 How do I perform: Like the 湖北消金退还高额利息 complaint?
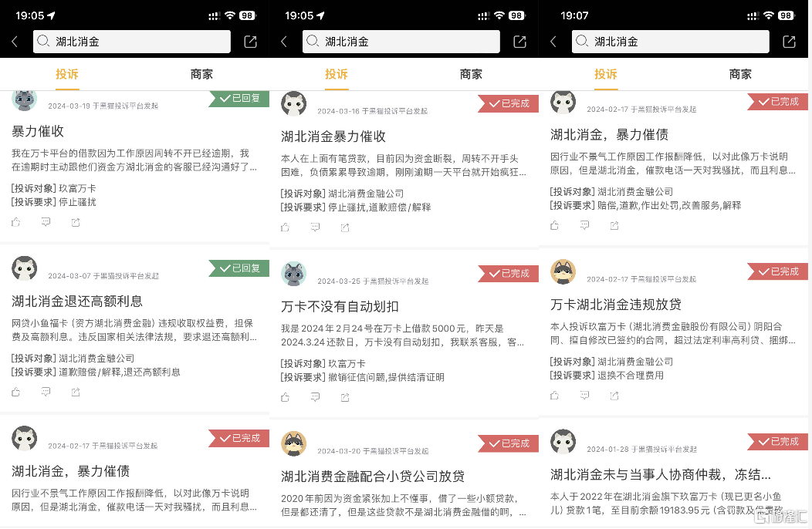pyautogui.click(x=16, y=392)
